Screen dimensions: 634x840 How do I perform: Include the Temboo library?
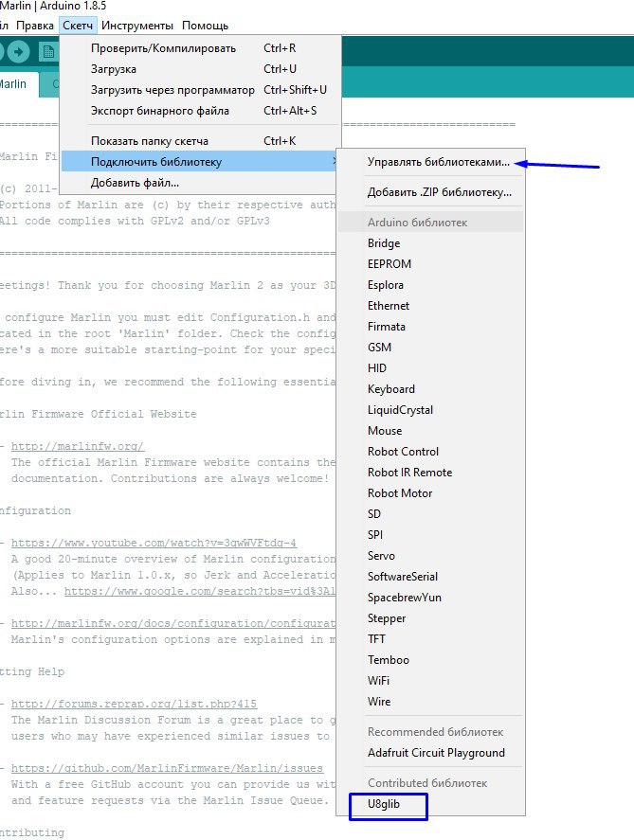431,660
